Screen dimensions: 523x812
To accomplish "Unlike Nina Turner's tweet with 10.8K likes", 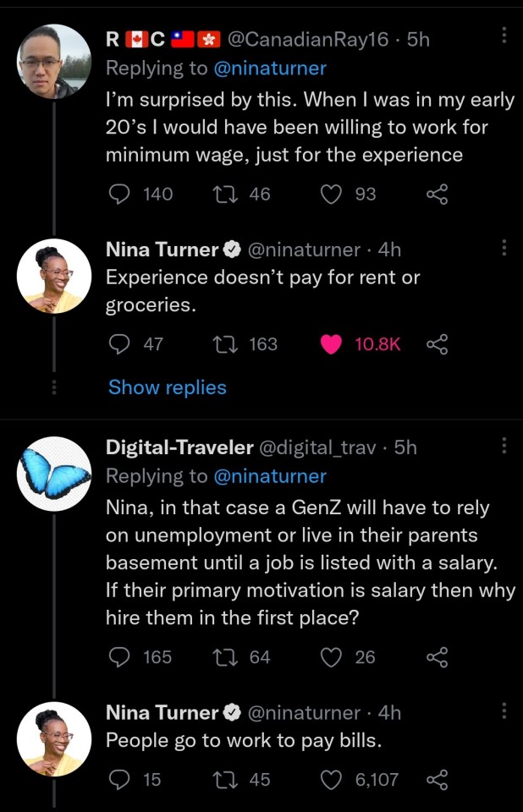I will click(333, 344).
